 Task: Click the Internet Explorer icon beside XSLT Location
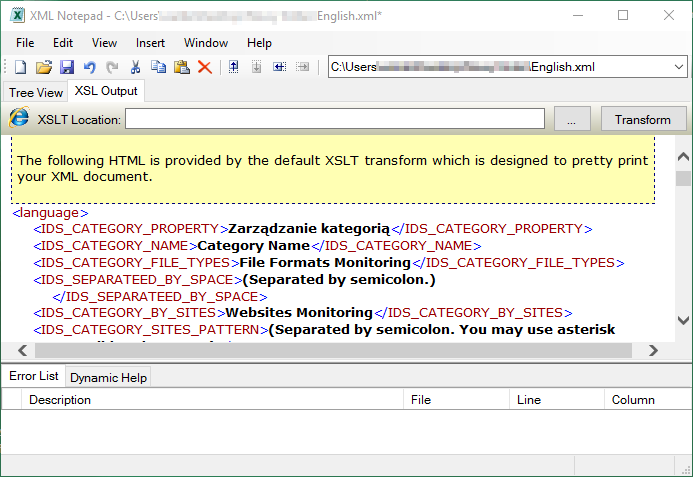pos(19,118)
